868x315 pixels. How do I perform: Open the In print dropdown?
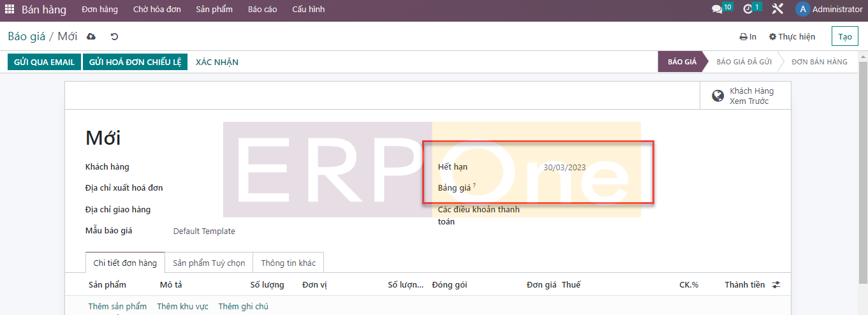[x=748, y=36]
